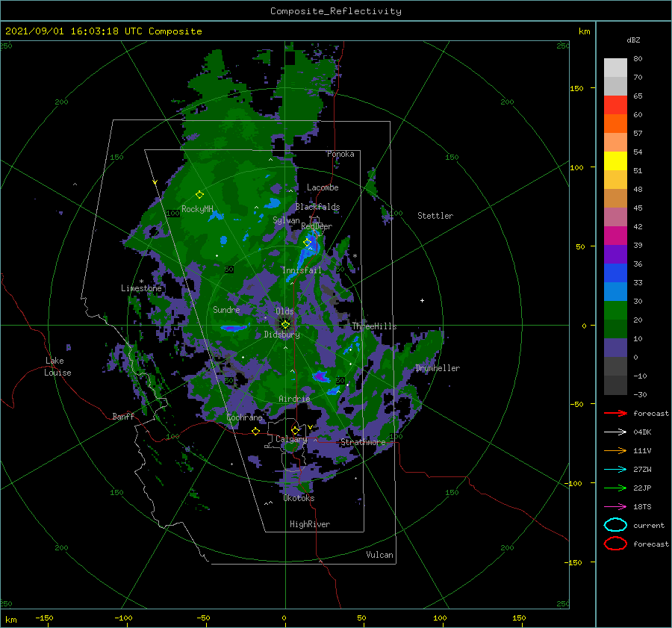Click the HighRiver town label

click(x=310, y=524)
